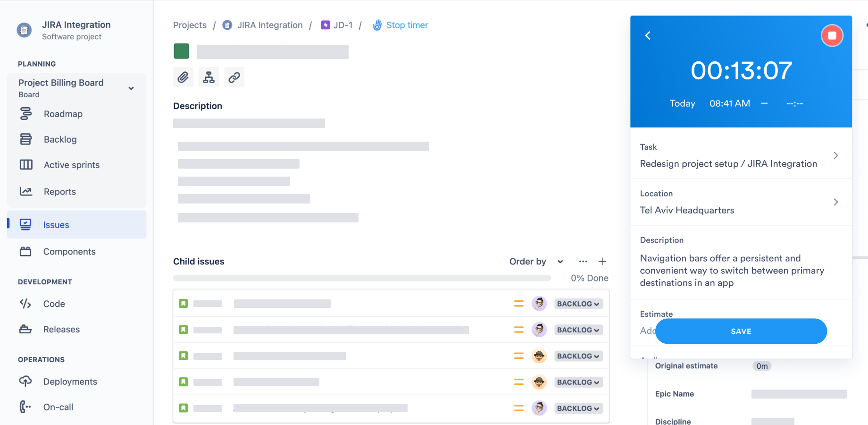868x425 pixels.
Task: Click the 0% Done progress bar
Action: (x=362, y=278)
